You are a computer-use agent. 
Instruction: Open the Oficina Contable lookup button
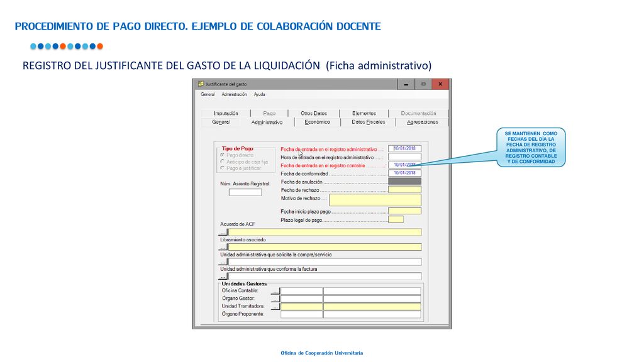pyautogui.click(x=275, y=291)
